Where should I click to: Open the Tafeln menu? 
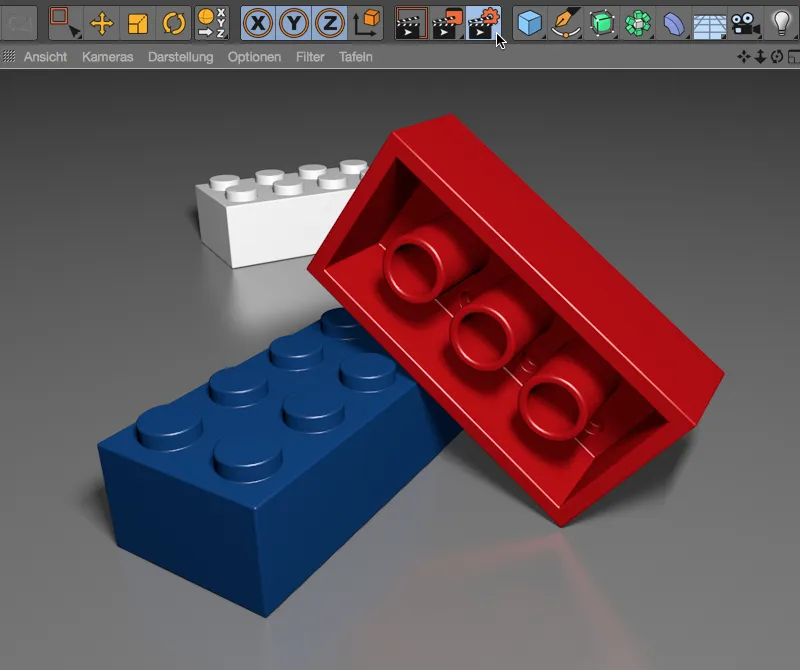tap(356, 57)
